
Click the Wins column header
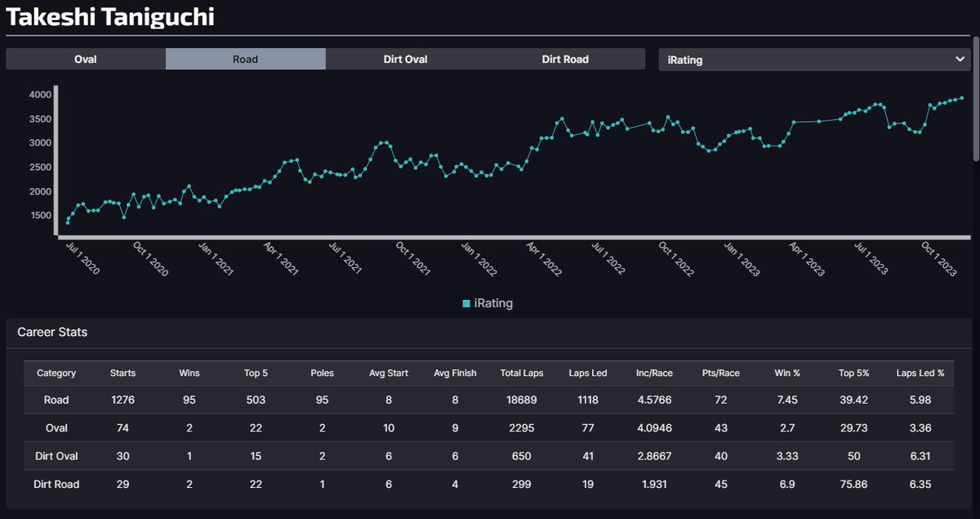coord(189,373)
